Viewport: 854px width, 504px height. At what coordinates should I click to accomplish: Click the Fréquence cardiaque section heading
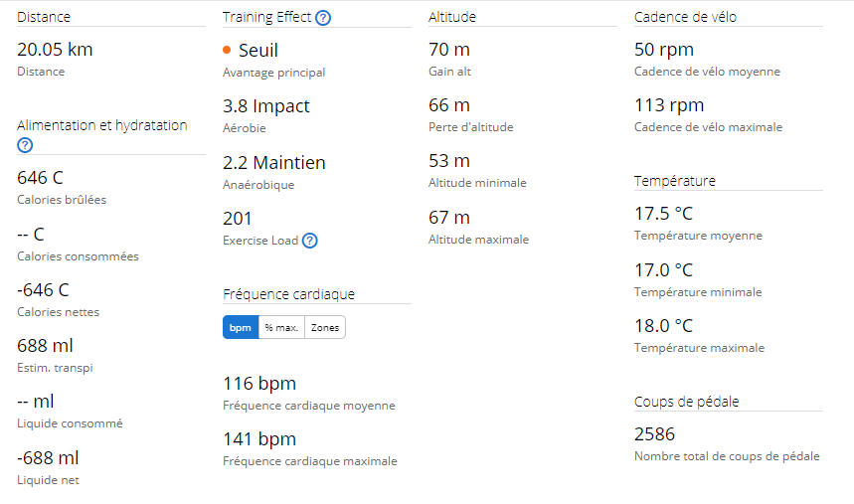[288, 294]
